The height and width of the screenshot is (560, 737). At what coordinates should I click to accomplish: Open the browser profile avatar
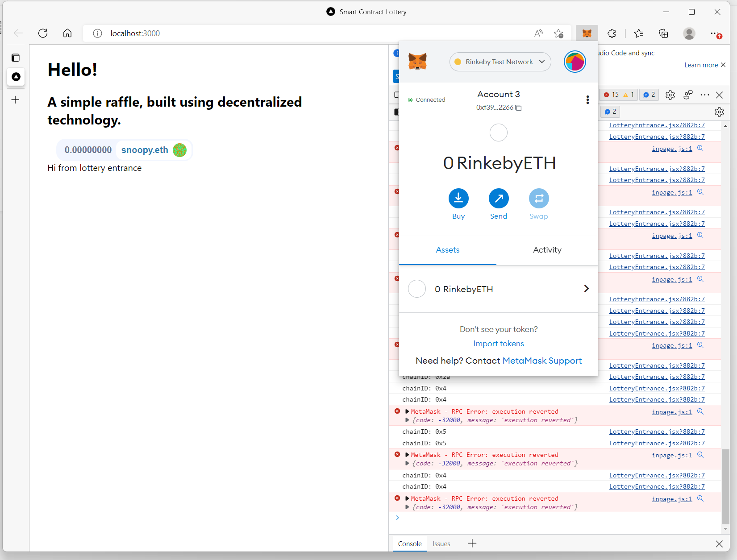coord(689,33)
